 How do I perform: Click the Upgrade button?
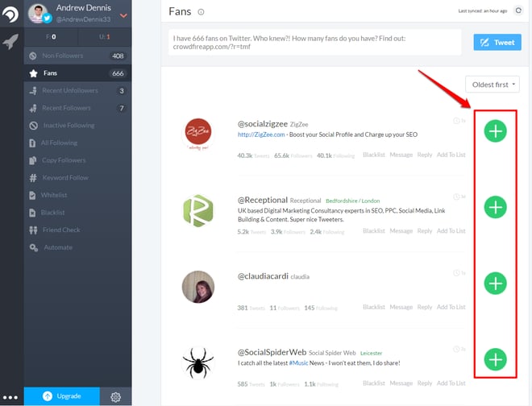click(x=62, y=396)
